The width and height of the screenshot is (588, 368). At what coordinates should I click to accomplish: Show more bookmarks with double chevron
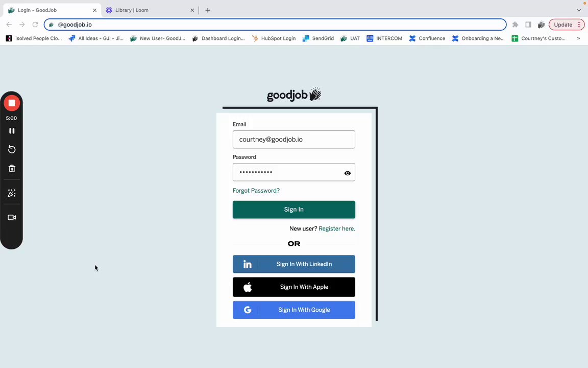tap(578, 38)
